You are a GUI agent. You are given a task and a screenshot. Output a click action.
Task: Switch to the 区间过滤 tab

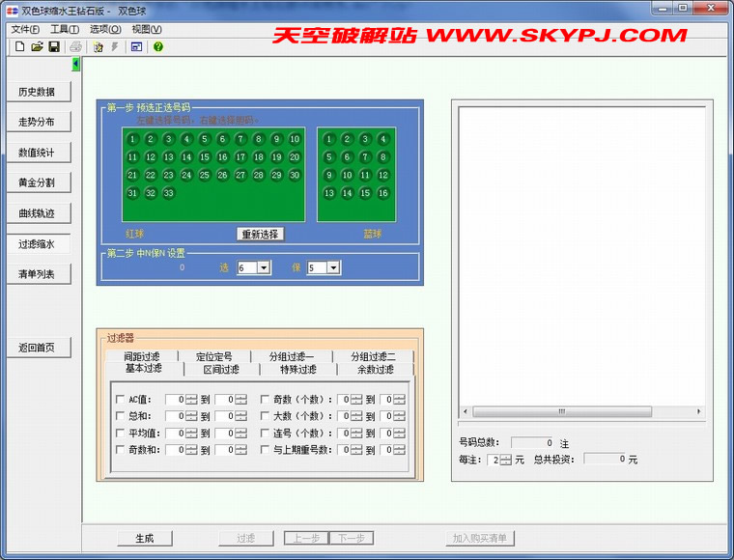(x=220, y=369)
